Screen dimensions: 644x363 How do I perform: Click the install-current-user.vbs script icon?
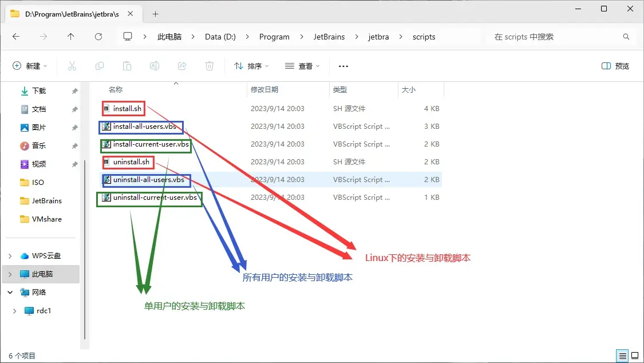tap(106, 144)
